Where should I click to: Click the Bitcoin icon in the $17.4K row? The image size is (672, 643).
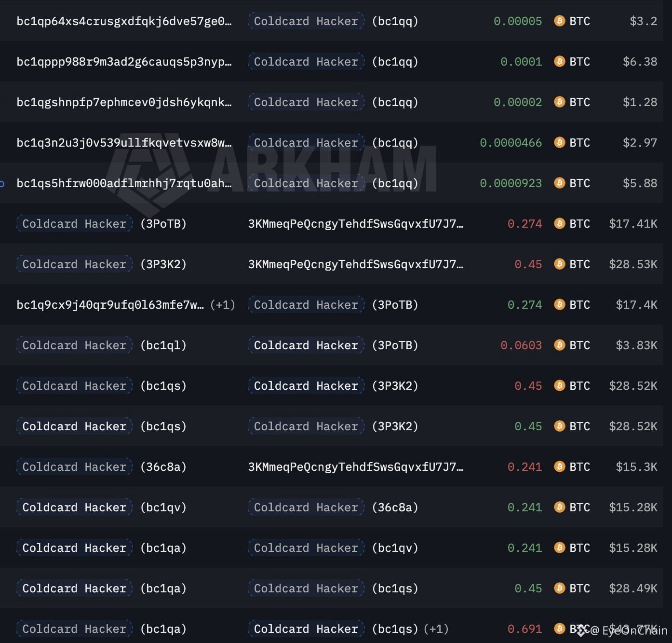pyautogui.click(x=559, y=305)
